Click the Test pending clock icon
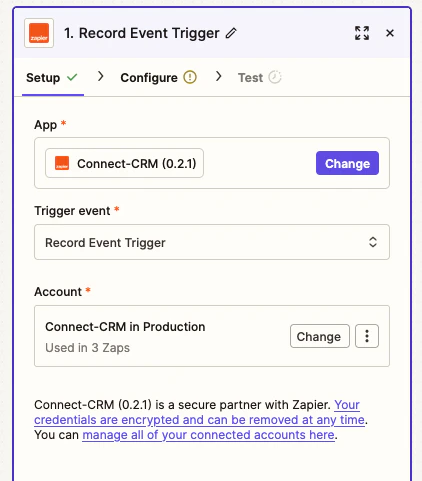Image resolution: width=422 pixels, height=481 pixels. 275,77
